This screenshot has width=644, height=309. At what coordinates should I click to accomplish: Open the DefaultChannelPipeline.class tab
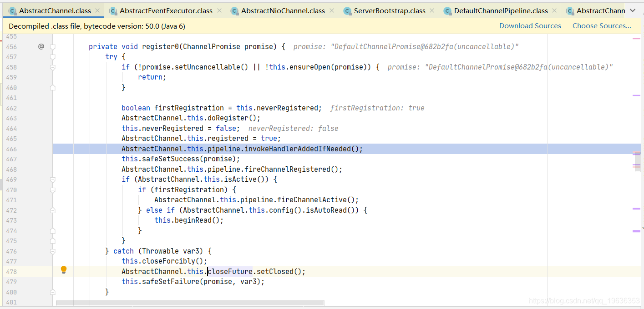(501, 10)
